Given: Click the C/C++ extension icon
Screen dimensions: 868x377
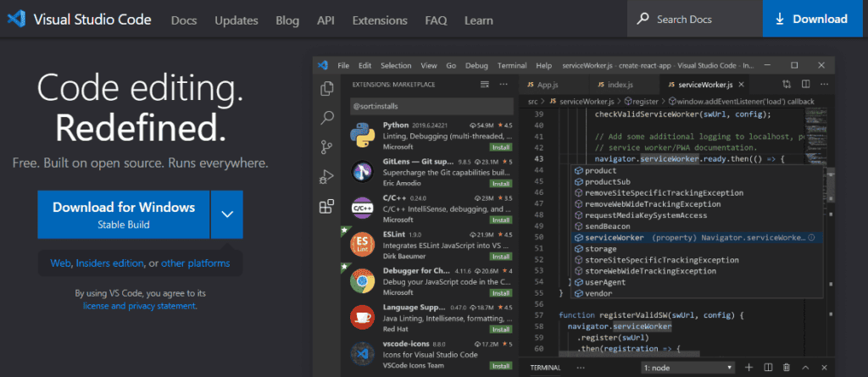Looking at the screenshot, I should tap(363, 208).
